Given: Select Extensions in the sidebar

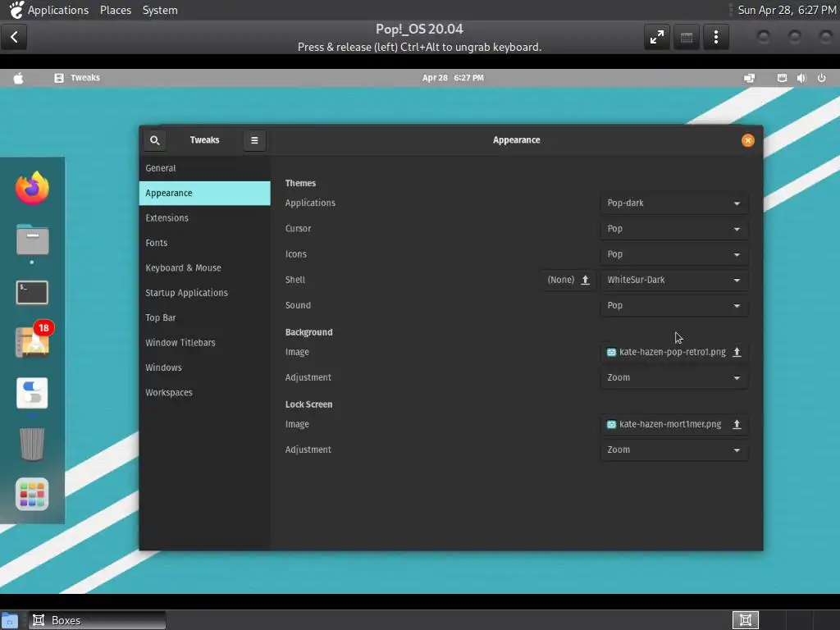Looking at the screenshot, I should coord(204,218).
